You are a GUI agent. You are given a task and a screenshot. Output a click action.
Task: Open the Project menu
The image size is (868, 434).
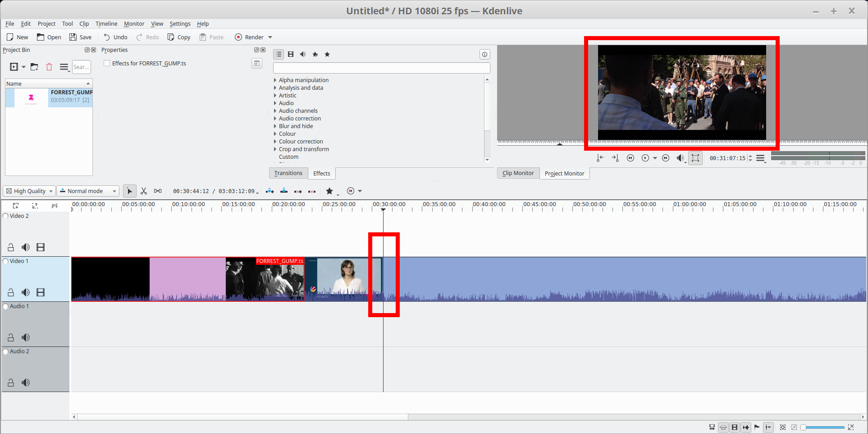tap(46, 24)
